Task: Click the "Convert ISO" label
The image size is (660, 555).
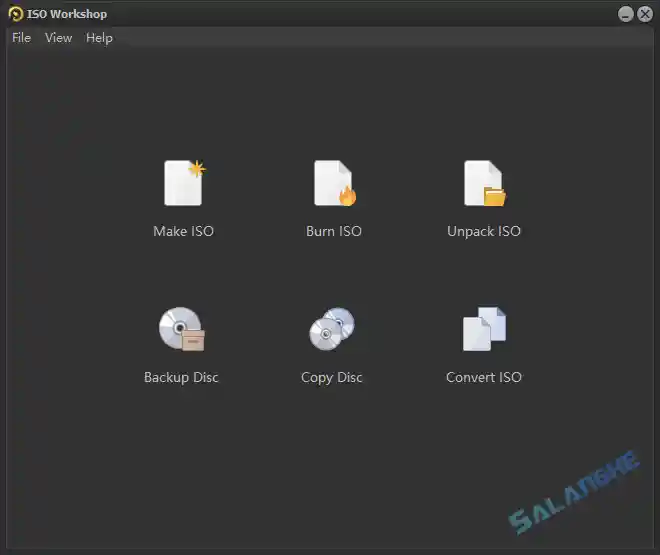Action: click(x=484, y=377)
